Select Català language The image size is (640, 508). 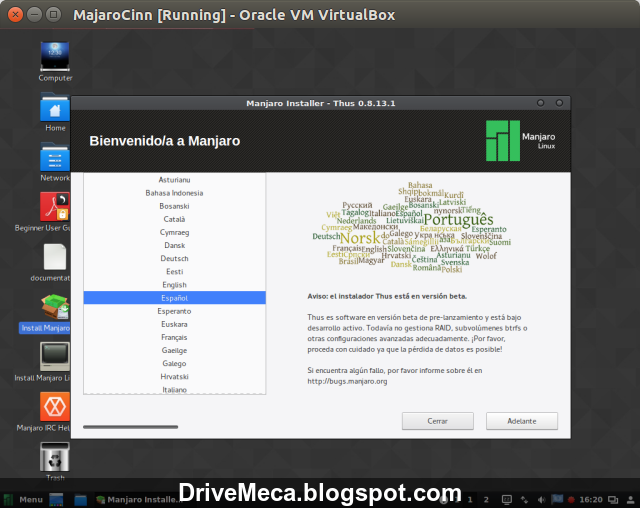click(174, 219)
